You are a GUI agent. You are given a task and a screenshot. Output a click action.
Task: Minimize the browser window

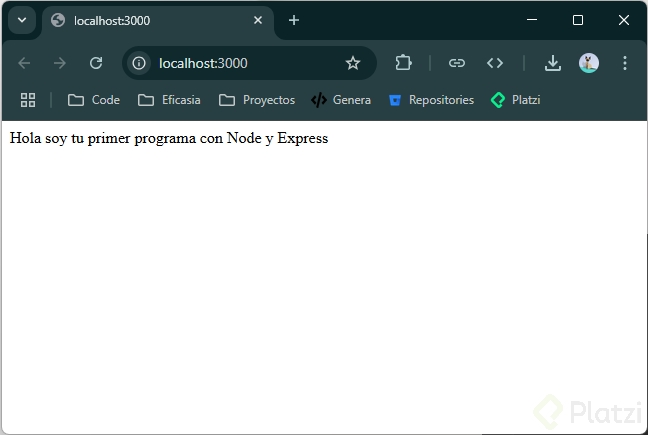(532, 20)
